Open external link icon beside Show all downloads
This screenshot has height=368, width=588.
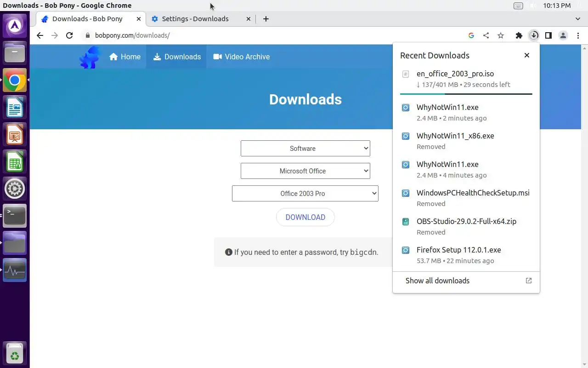point(529,281)
